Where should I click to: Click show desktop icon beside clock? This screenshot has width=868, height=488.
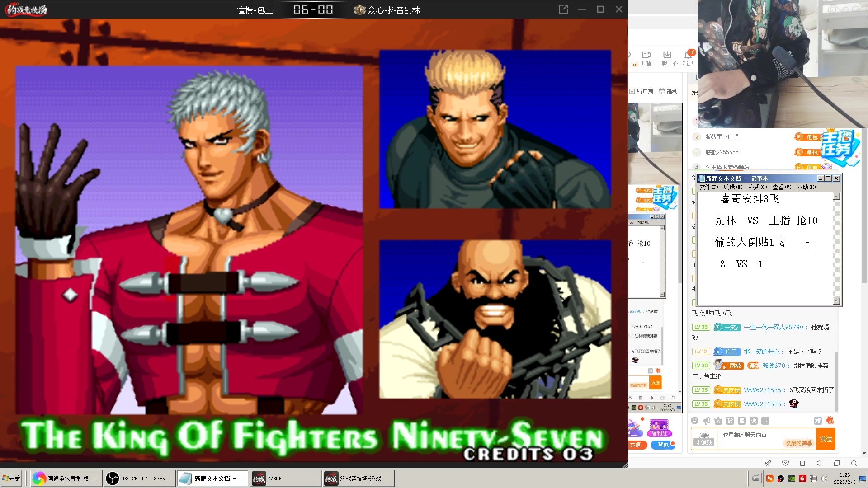[863, 479]
